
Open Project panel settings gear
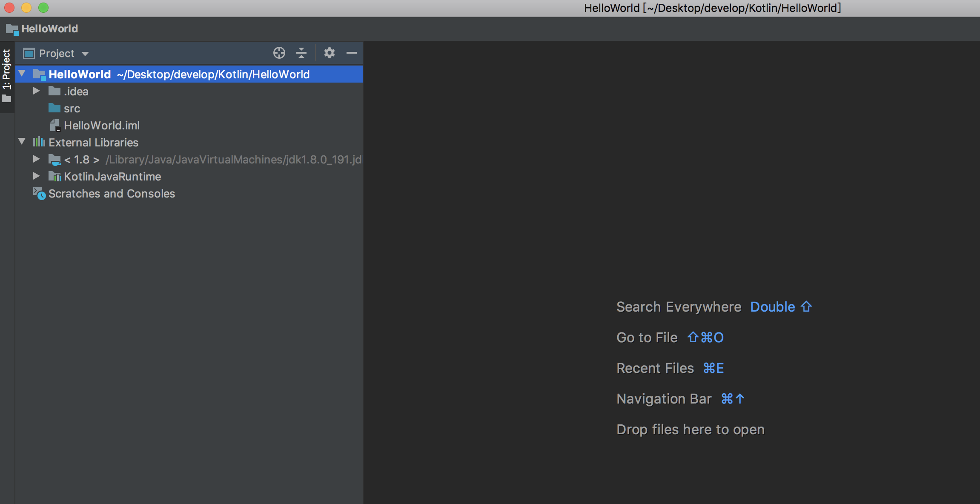tap(329, 53)
